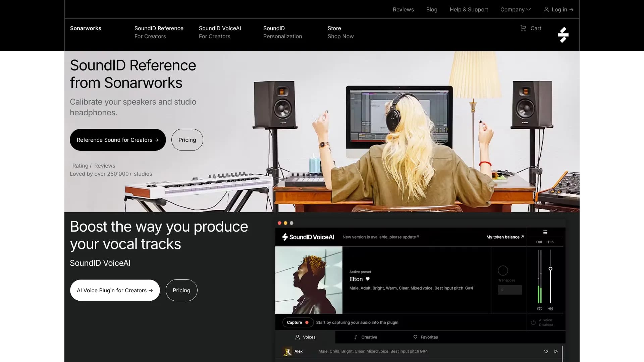Play the Alex voice preview

pos(556,351)
